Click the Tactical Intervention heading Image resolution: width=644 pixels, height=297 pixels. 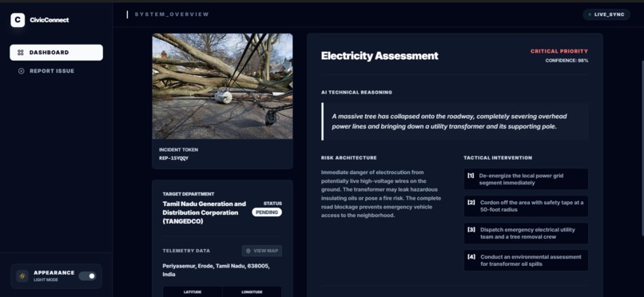pyautogui.click(x=498, y=157)
